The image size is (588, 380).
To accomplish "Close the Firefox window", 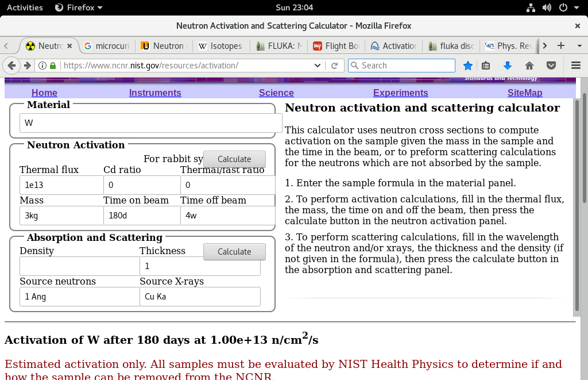I will [x=578, y=26].
